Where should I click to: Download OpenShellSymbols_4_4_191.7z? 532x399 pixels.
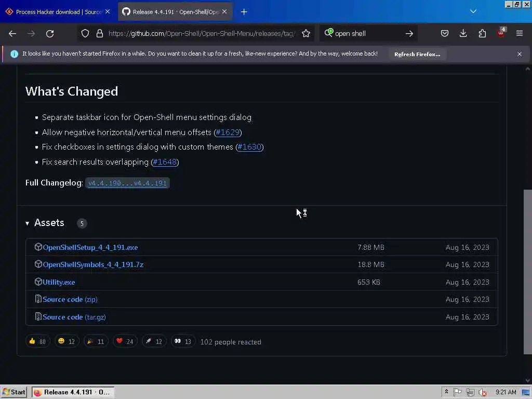tap(93, 264)
